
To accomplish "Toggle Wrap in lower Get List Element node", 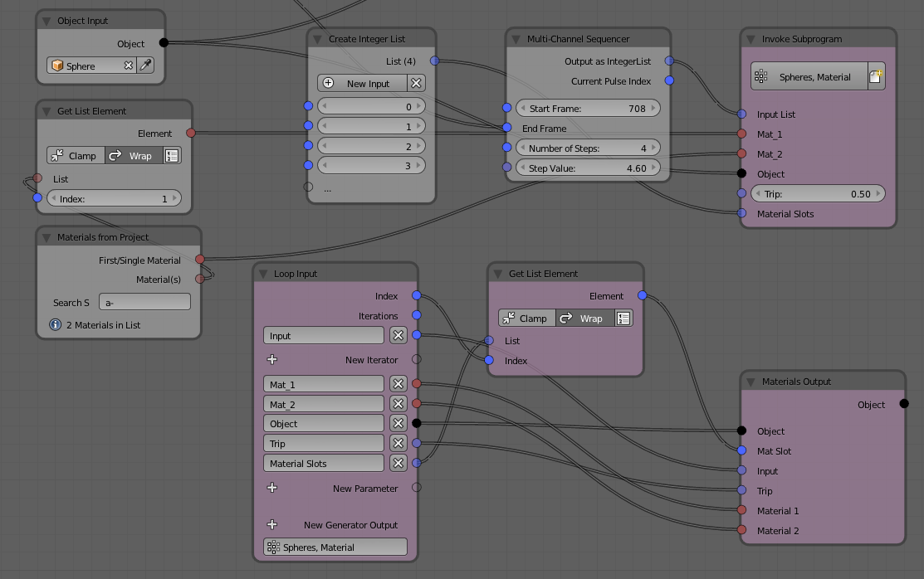I will (583, 319).
